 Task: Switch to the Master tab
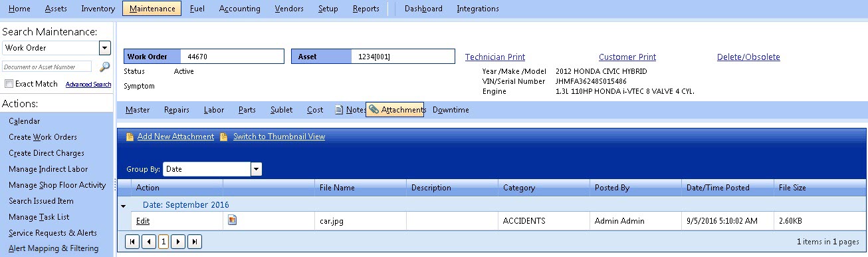[138, 110]
